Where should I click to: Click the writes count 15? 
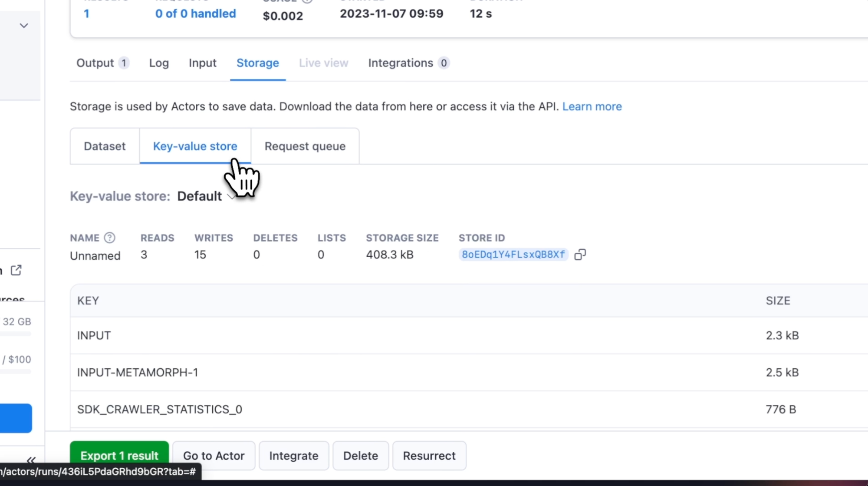tap(200, 255)
